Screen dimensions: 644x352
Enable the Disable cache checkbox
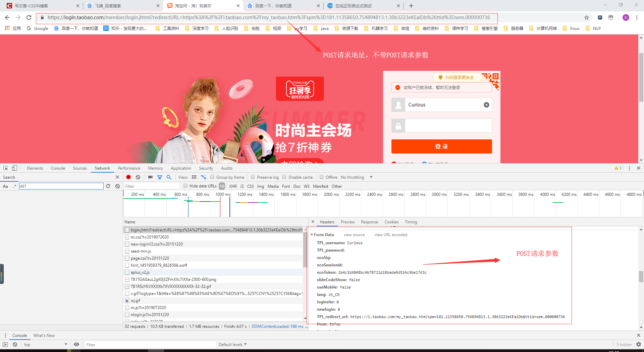[x=284, y=177]
